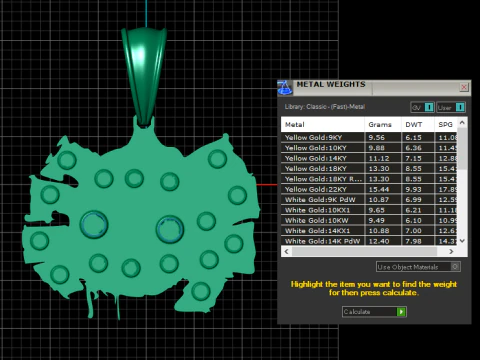The height and width of the screenshot is (360, 480).
Task: Select the White Gold:14K PdW row
Action: coord(369,241)
